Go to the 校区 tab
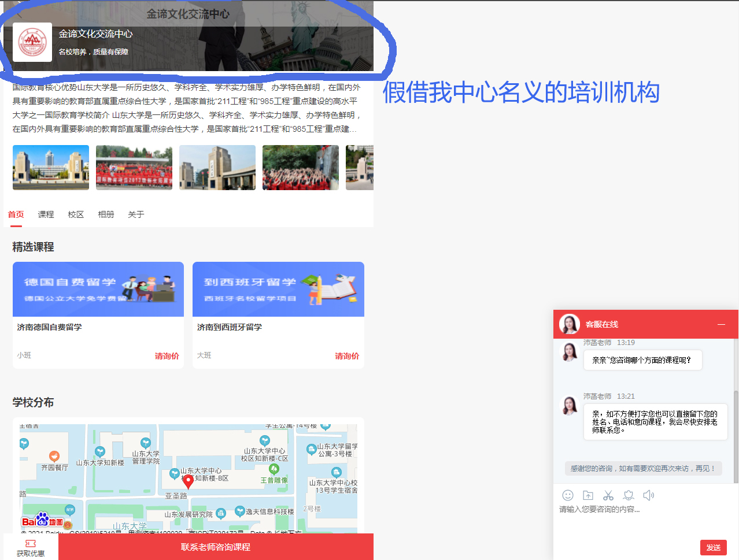 pyautogui.click(x=76, y=214)
